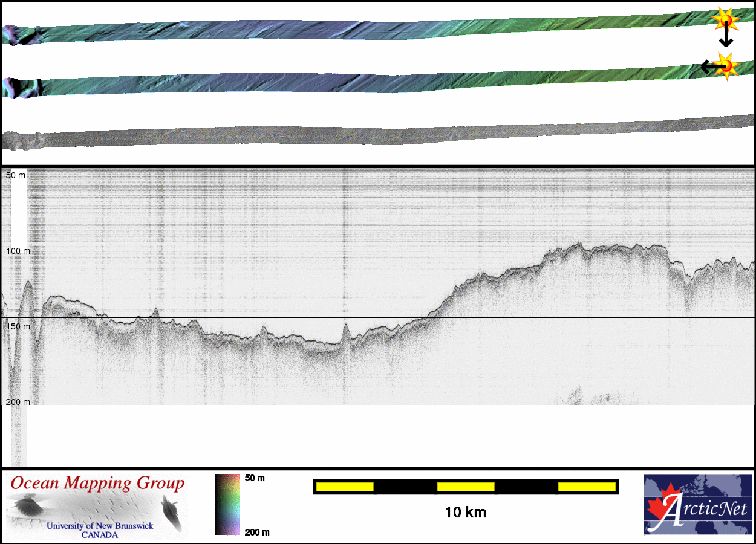Click the 50 m depth label on profile

tap(16, 175)
